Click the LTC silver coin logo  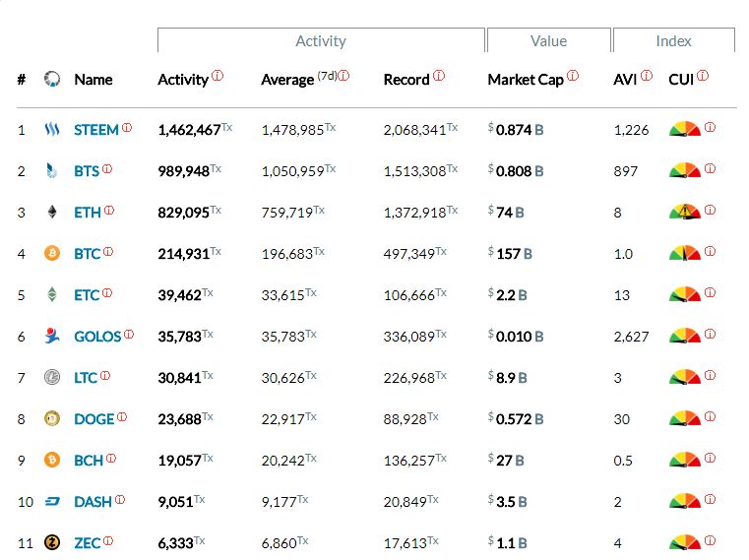click(x=52, y=377)
